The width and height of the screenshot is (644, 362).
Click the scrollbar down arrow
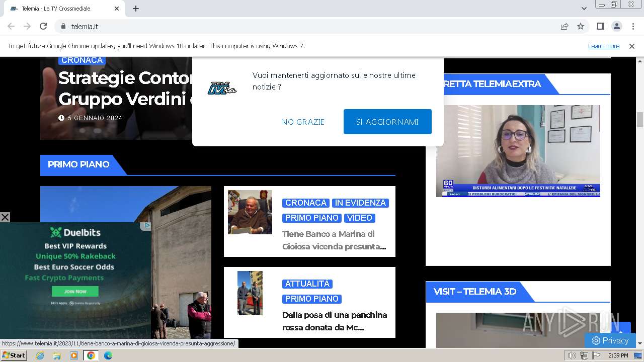click(640, 343)
